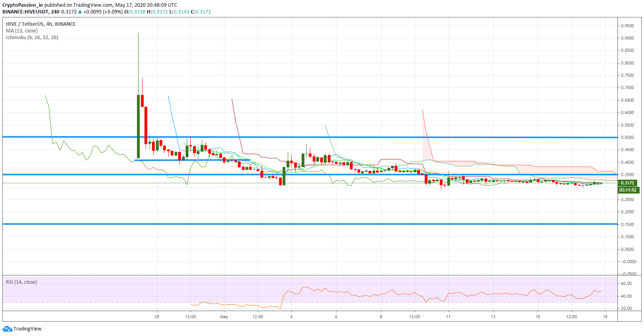Select the short blue support line near 0.41

pyautogui.click(x=192, y=160)
